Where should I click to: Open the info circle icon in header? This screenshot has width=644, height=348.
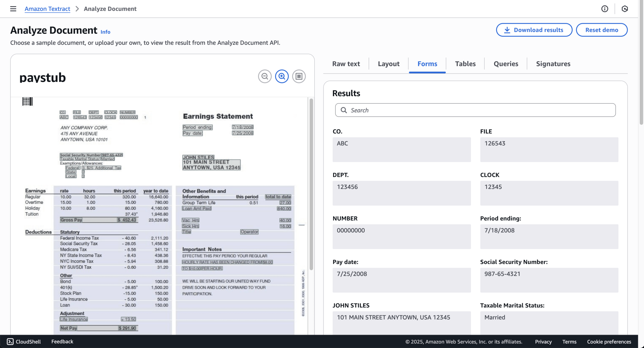point(605,9)
